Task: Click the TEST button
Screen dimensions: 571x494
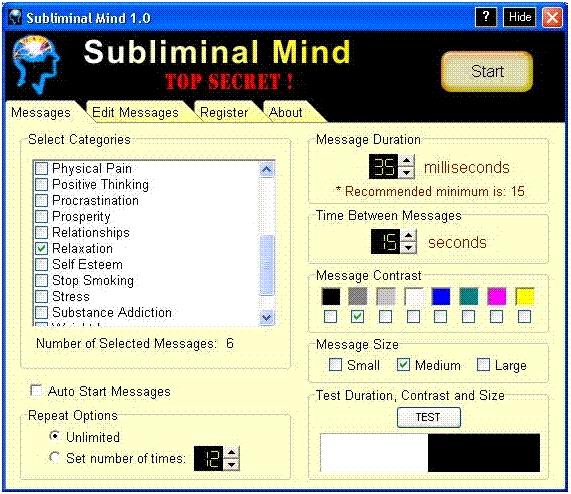Action: pyautogui.click(x=429, y=417)
